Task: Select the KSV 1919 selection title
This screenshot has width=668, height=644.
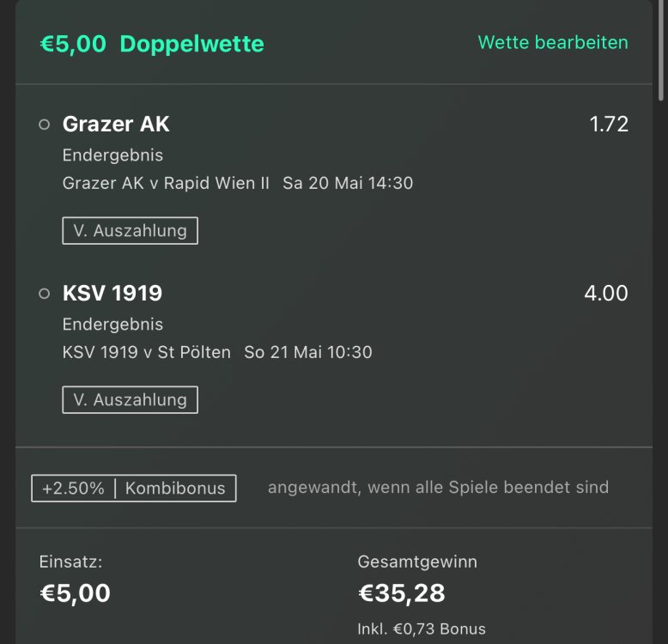Action: 112,294
